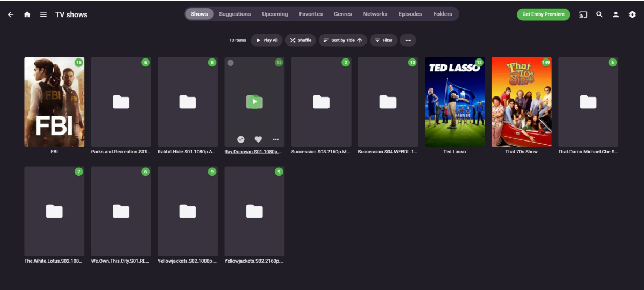The image size is (644, 290).
Task: Switch to the Episodes tab
Action: pyautogui.click(x=410, y=14)
